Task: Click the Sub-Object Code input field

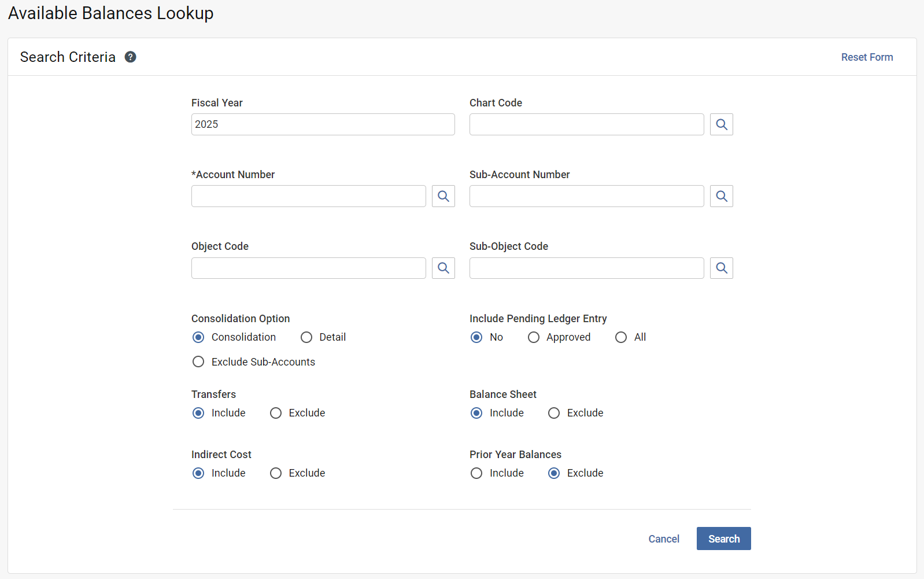Action: 587,268
